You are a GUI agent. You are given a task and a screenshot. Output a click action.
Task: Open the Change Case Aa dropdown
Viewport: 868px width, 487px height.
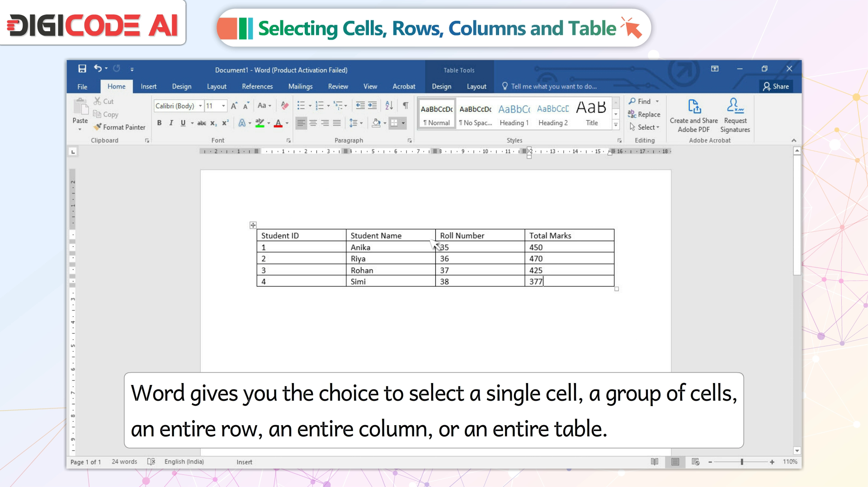[264, 106]
